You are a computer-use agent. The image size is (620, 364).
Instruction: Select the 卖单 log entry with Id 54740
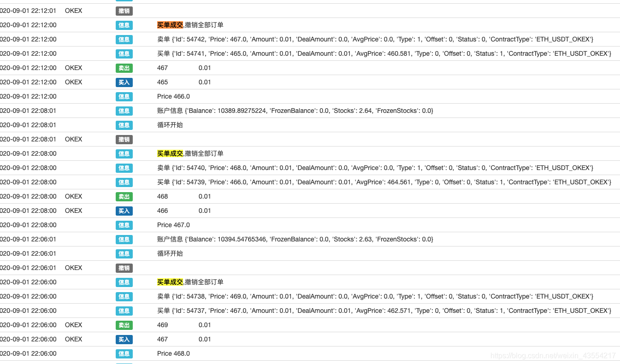tap(375, 168)
